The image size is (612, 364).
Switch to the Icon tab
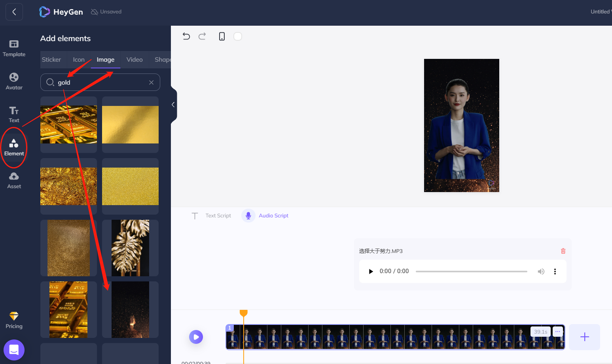(79, 60)
